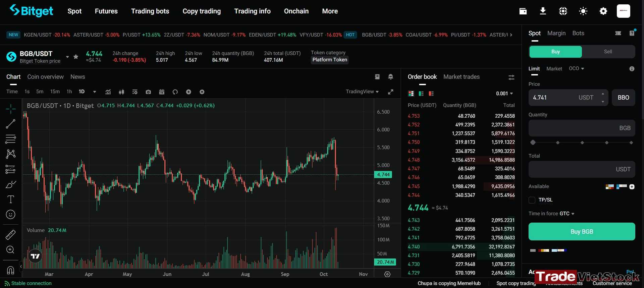Click the BBO button
This screenshot has height=288, width=644.
click(x=623, y=98)
